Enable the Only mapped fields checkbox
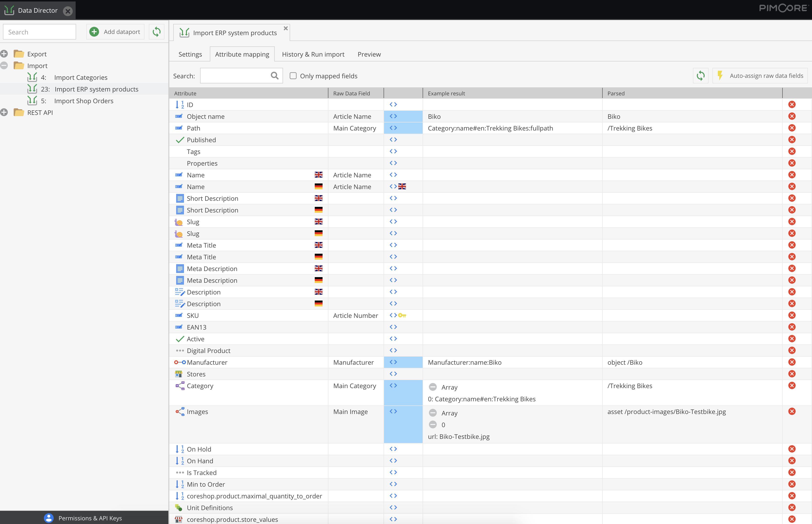 [293, 76]
